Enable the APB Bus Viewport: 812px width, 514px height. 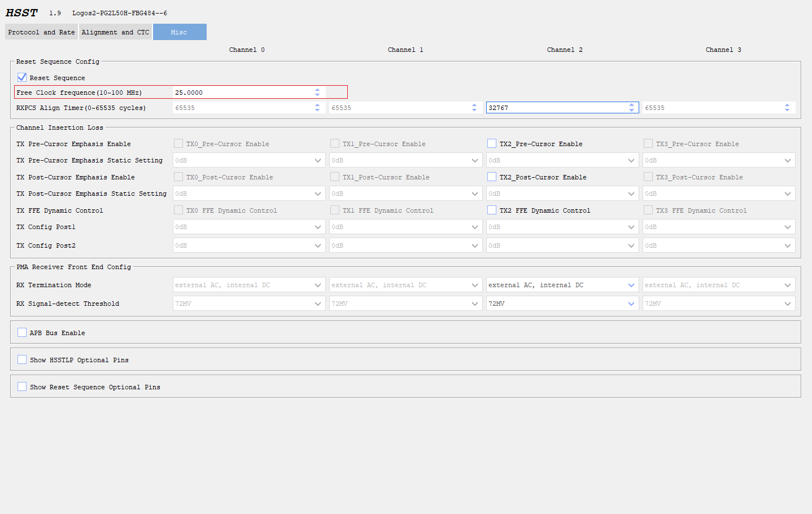21,332
